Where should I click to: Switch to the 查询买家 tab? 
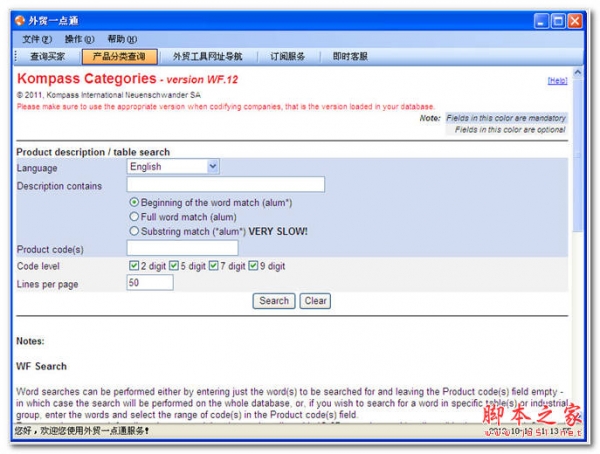point(48,57)
